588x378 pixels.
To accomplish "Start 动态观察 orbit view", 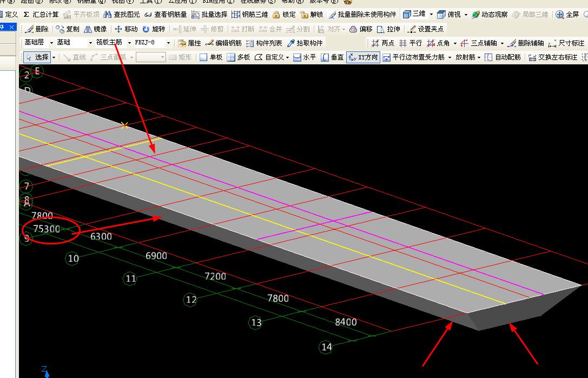I will [490, 15].
